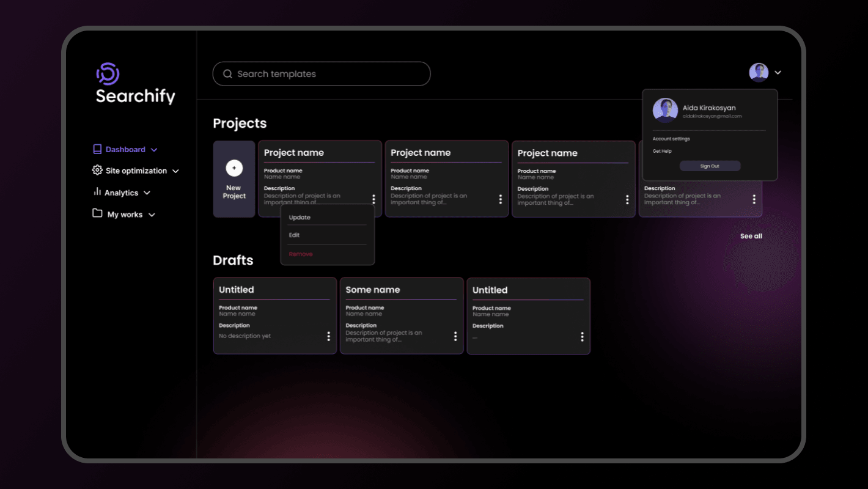Open the Dashboard sidebar item
868x489 pixels.
[125, 150]
